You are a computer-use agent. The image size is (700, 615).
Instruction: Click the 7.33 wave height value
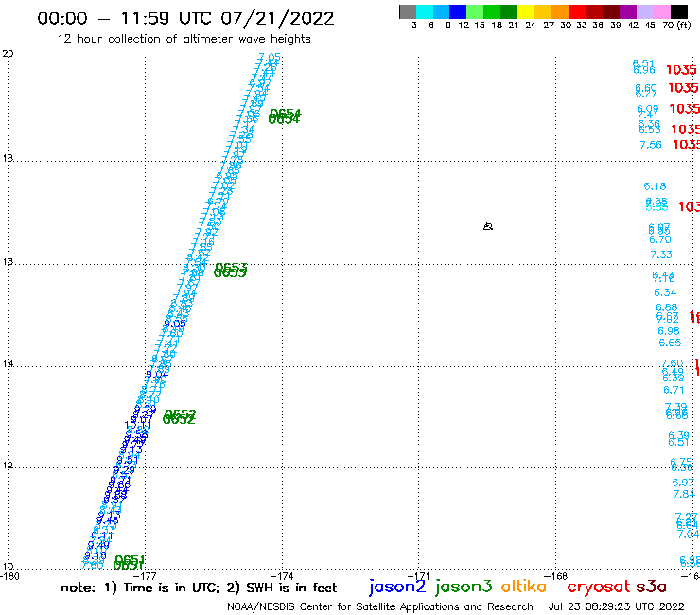(x=661, y=255)
